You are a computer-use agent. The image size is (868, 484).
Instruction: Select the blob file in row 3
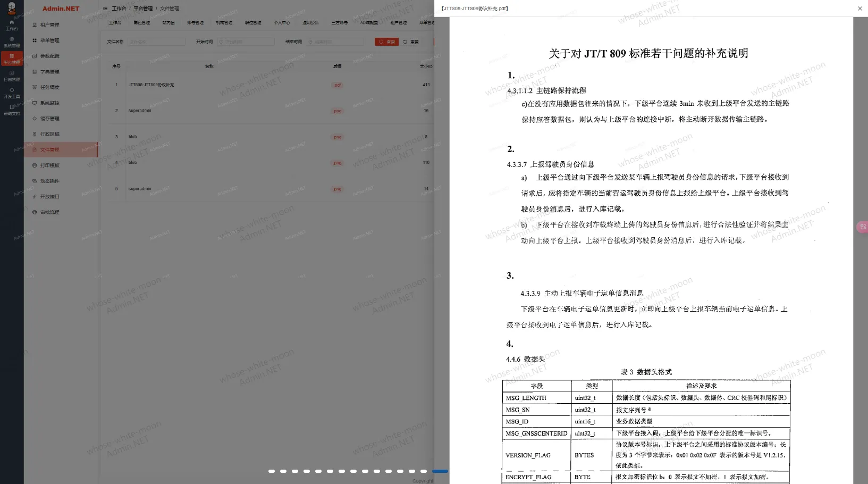(132, 137)
